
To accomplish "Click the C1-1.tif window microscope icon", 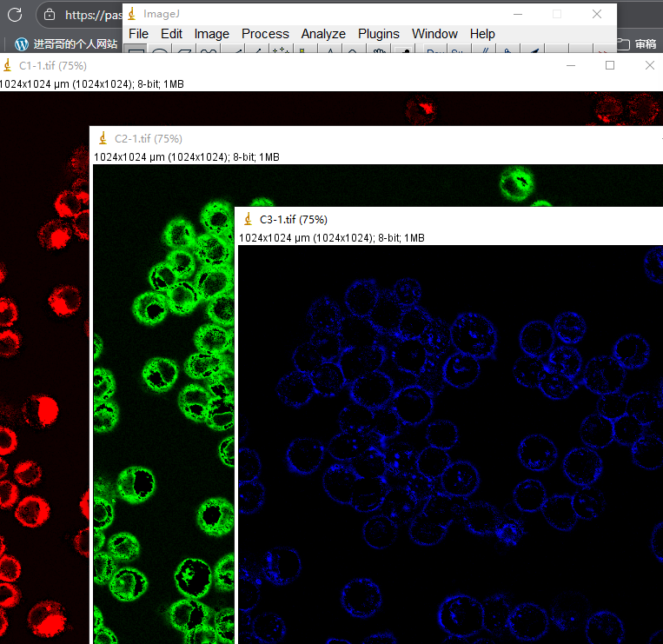I will tap(8, 66).
